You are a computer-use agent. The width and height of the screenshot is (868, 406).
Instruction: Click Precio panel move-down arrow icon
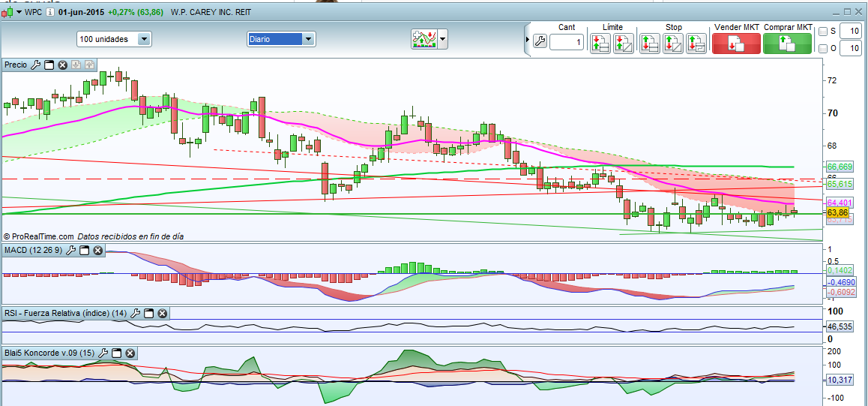(76, 65)
